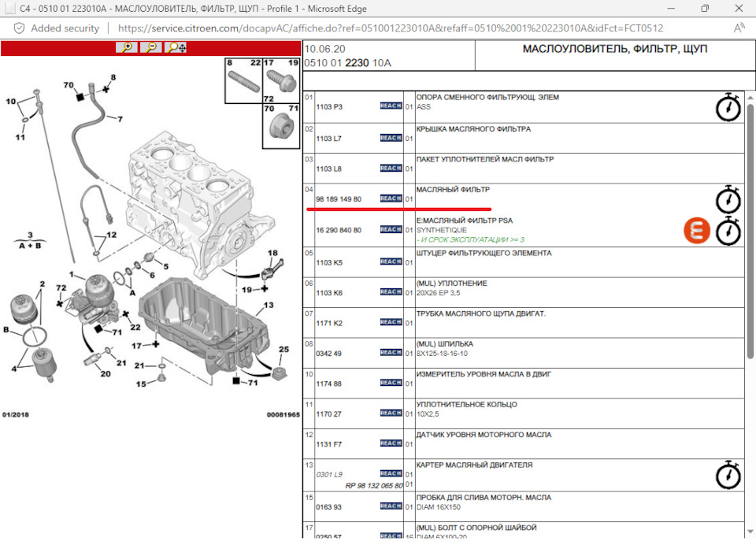The height and width of the screenshot is (545, 756).
Task: Click the parts list vertical scrollbar
Action: [750, 232]
